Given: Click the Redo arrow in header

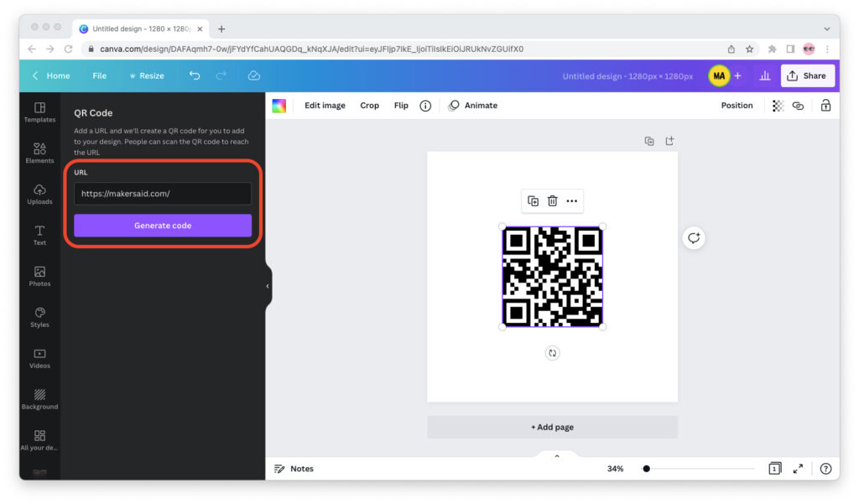Looking at the screenshot, I should point(221,75).
